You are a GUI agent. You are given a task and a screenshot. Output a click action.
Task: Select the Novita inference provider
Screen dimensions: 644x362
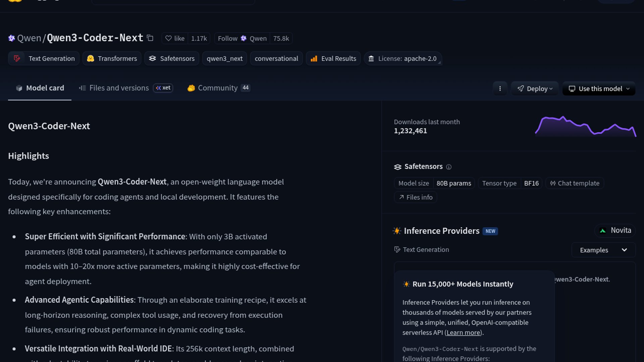[615, 231]
